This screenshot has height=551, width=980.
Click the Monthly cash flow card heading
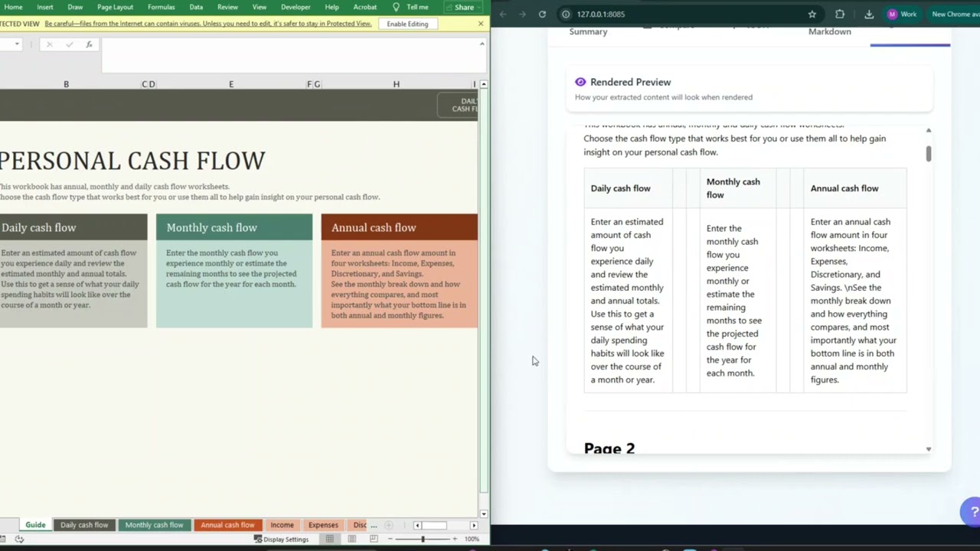point(211,227)
